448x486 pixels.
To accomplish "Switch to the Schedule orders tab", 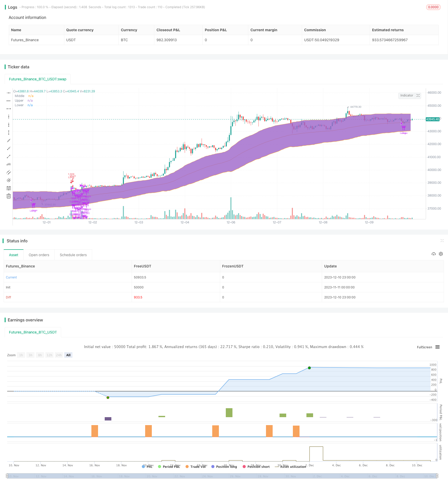I will (73, 255).
